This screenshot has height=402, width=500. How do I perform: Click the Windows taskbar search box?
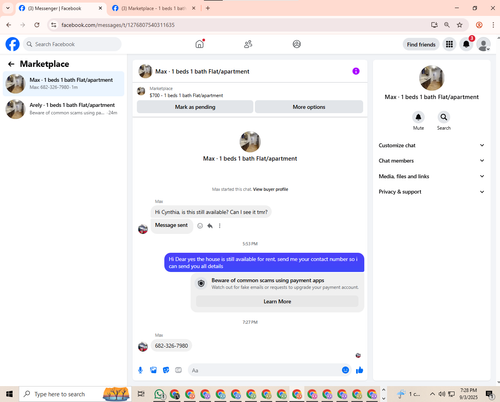click(x=75, y=394)
